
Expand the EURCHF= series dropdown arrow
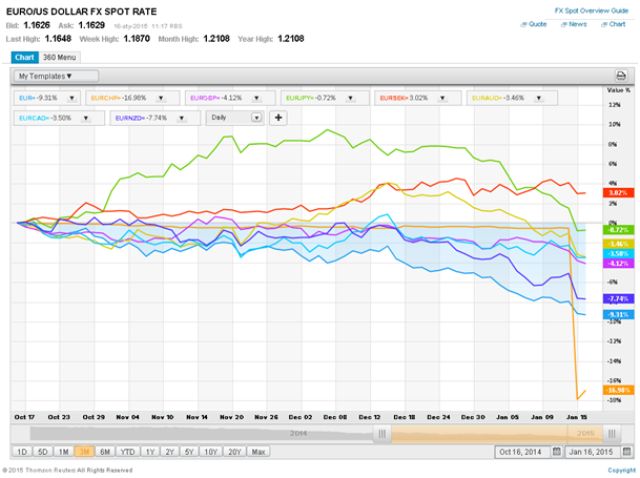click(x=161, y=98)
